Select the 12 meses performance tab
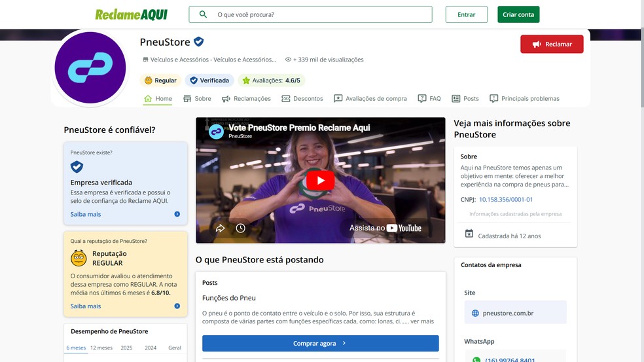 [101, 348]
